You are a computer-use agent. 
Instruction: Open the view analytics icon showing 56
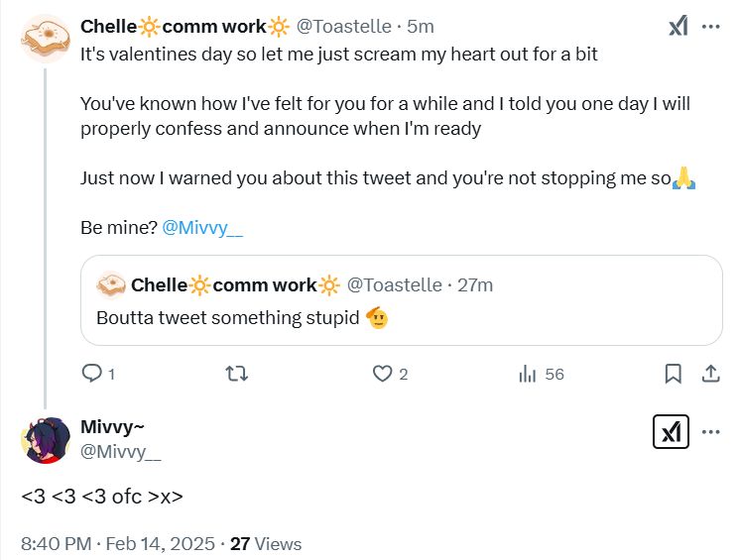(x=528, y=374)
